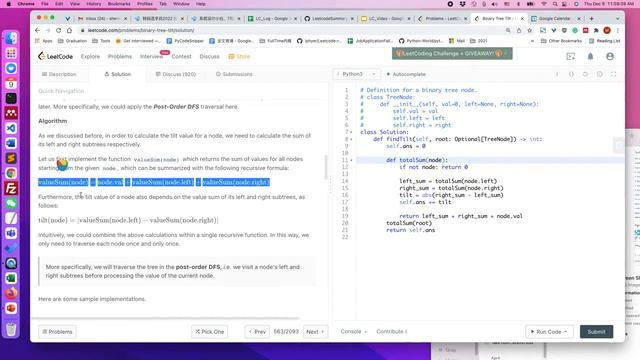Go to Next problem

click(315, 332)
